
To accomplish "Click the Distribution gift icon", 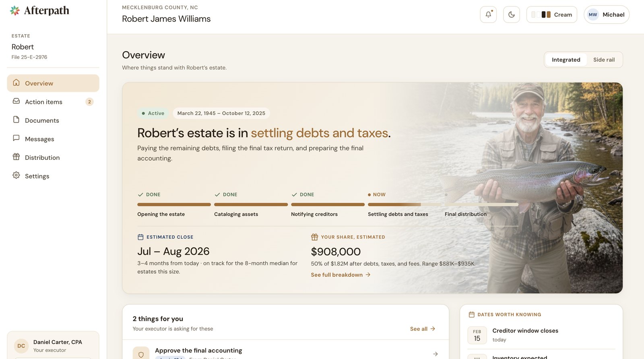I will 16,157.
